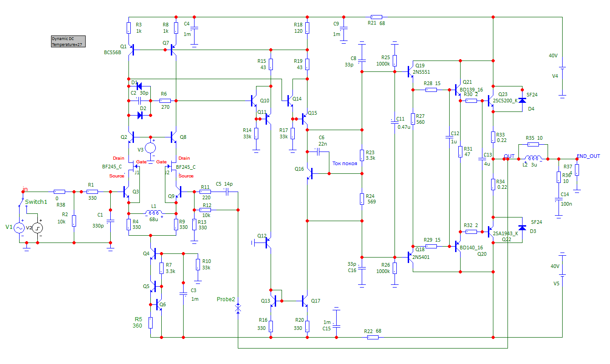This screenshot has height=364, width=610.
Task: Select capacitor C2 30p
Action: coord(139,101)
